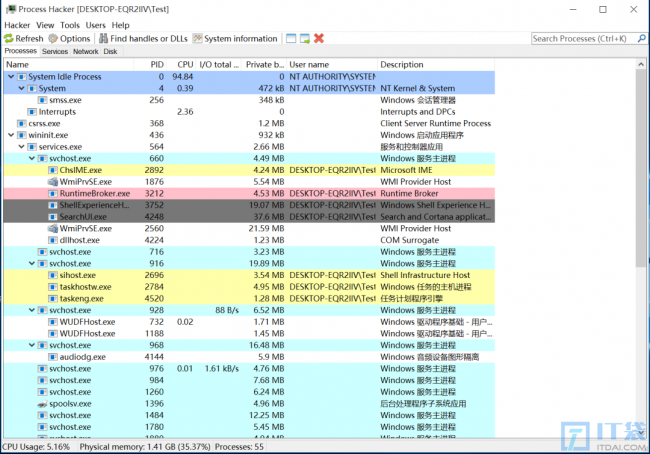Click the WmiPrvSE.exe PID 2560 icon
Image resolution: width=650 pixels, height=454 pixels.
tap(53, 228)
